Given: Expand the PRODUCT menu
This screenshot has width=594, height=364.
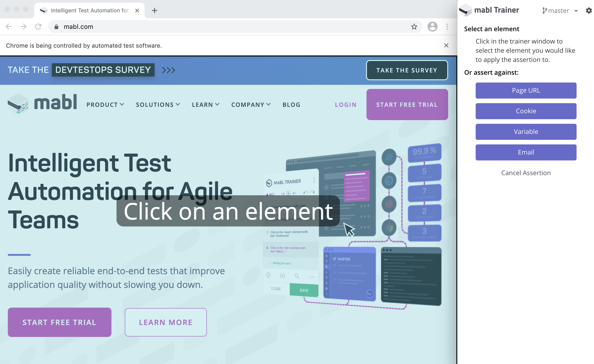Looking at the screenshot, I should point(105,105).
